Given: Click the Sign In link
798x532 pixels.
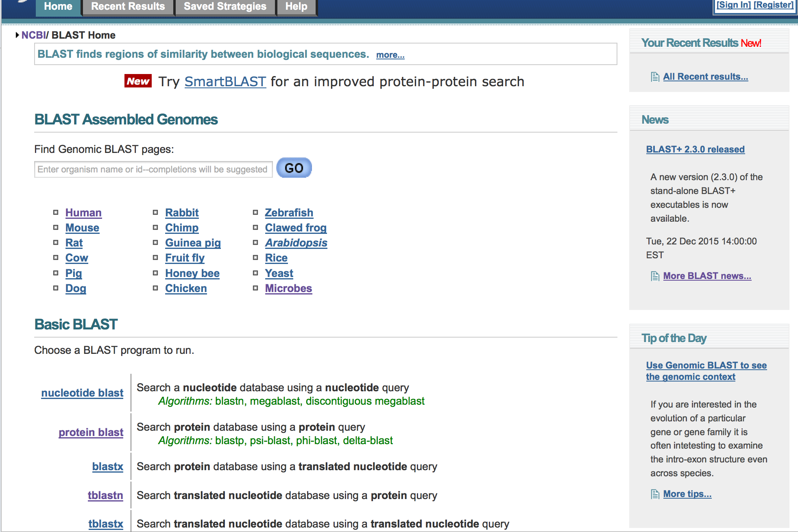Looking at the screenshot, I should [734, 5].
